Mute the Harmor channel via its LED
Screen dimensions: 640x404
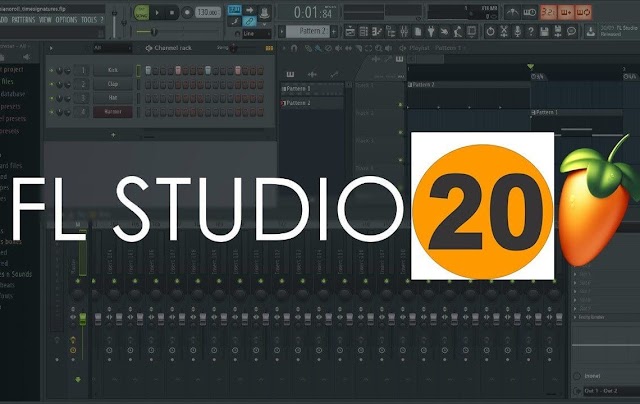[51, 112]
